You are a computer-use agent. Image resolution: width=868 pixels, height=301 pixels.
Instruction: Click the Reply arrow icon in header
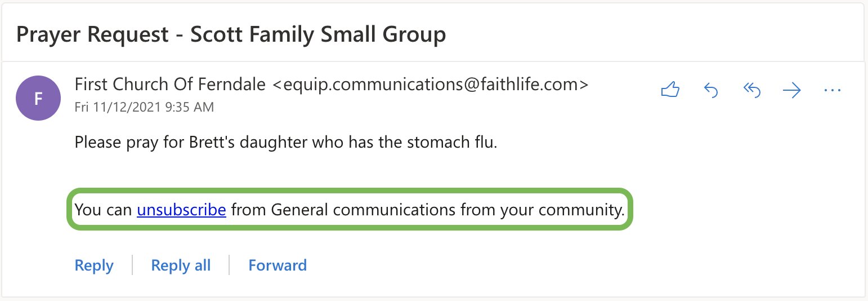coord(711,90)
